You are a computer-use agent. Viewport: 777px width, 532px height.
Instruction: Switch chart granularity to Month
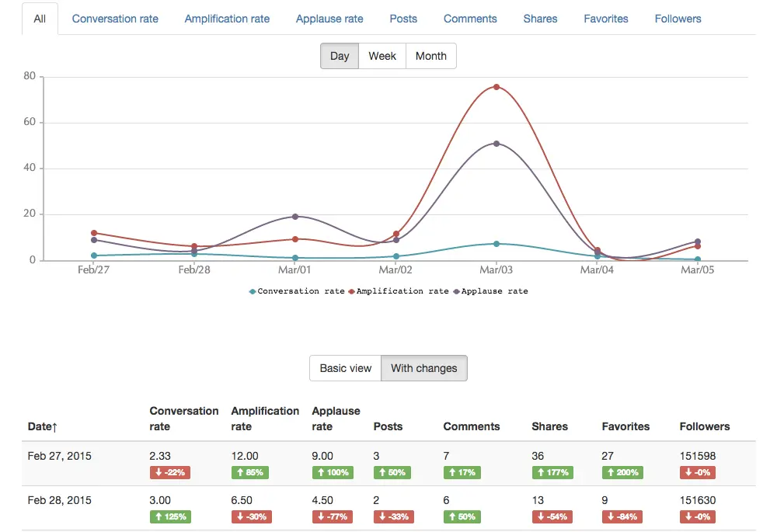pyautogui.click(x=430, y=56)
